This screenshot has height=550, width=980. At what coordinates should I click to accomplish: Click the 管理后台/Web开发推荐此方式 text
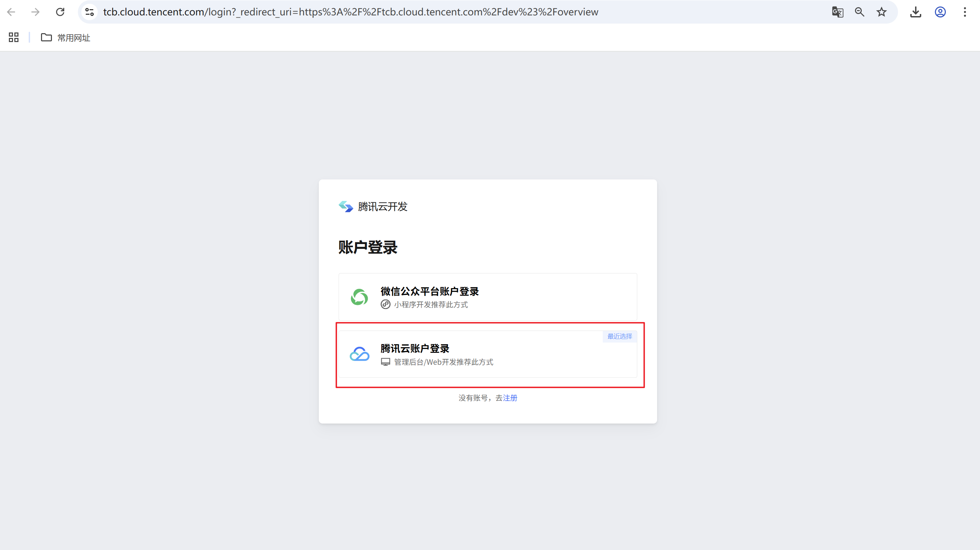pyautogui.click(x=444, y=362)
